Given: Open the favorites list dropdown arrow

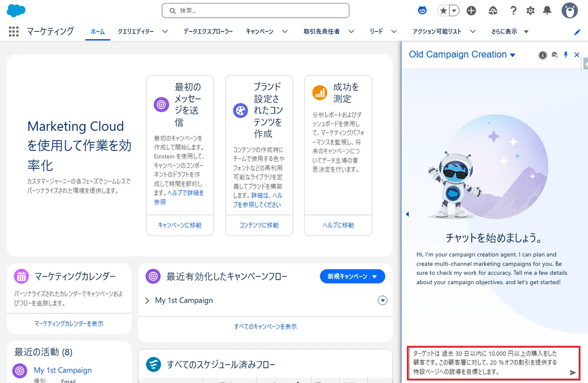Looking at the screenshot, I should 455,10.
